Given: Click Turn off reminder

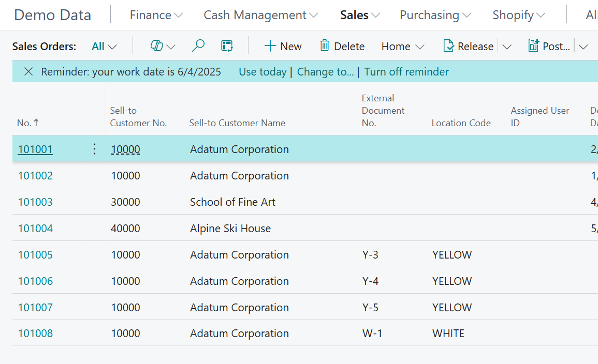Looking at the screenshot, I should coord(406,71).
